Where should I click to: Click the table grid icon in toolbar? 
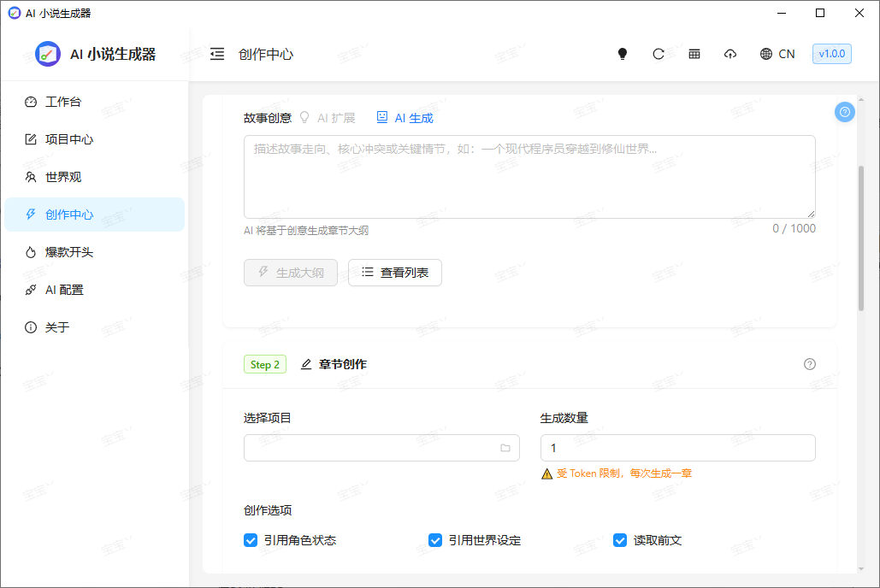(x=694, y=53)
